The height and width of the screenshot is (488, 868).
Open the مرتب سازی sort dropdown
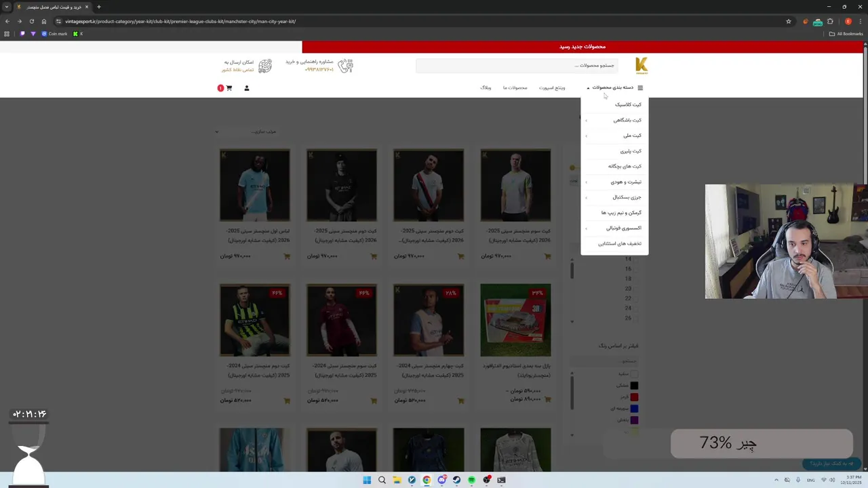pos(245,131)
